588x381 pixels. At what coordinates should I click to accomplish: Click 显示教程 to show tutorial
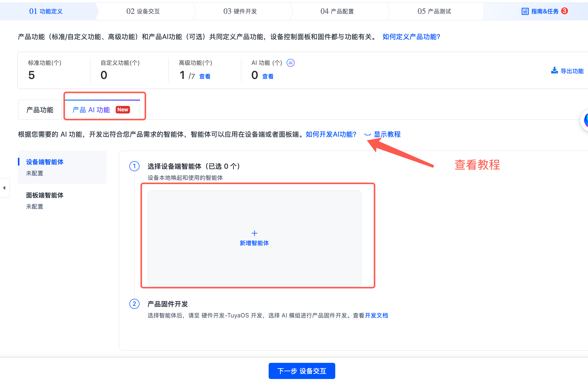[x=387, y=134]
